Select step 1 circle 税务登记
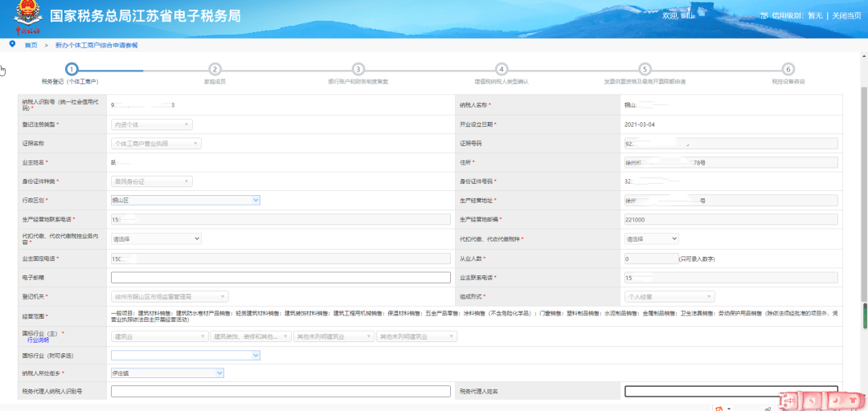 coord(72,69)
